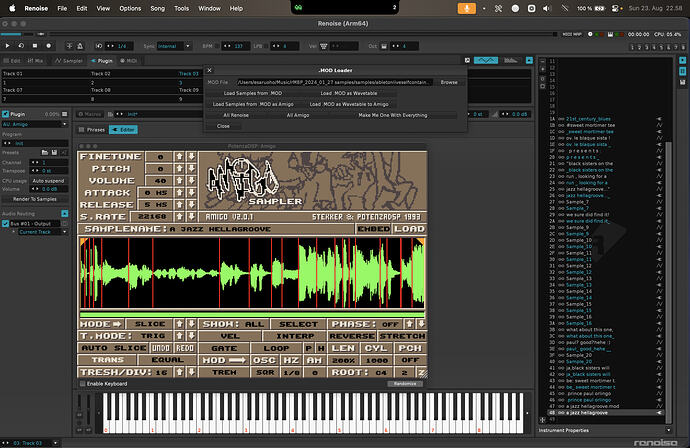Click the Browse button in .MOD Loader
690x448 pixels.
[x=449, y=82]
